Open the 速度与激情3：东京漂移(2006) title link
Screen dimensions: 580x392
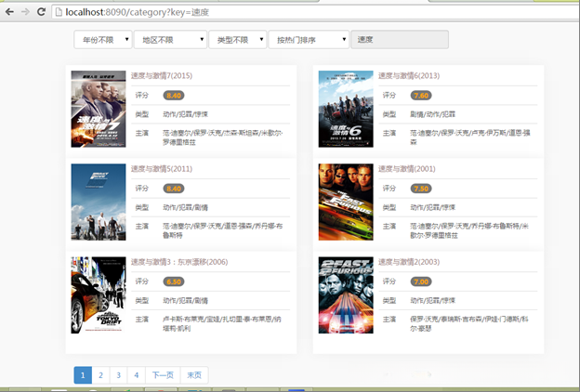pos(178,262)
